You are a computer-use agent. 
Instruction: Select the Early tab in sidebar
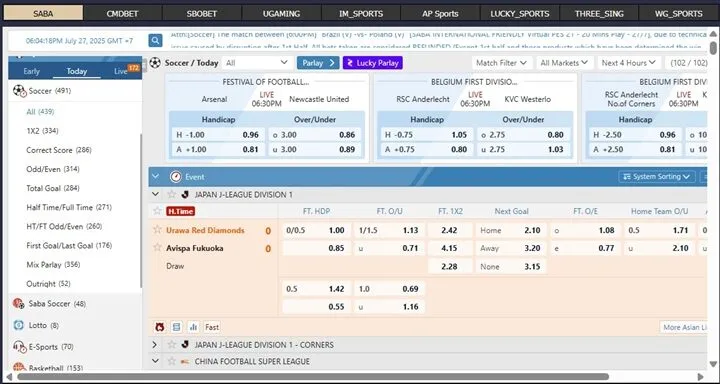[31, 71]
